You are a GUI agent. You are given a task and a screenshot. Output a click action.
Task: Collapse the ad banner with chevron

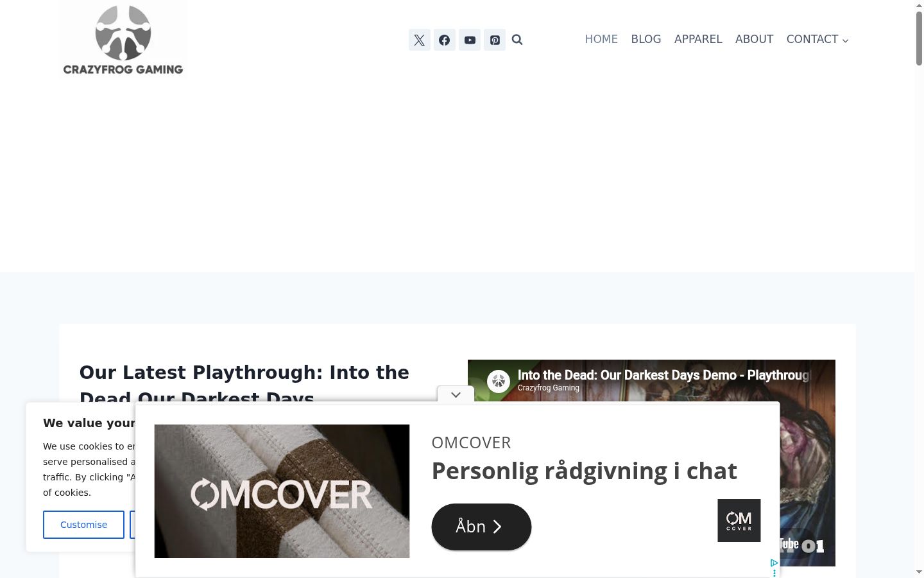tap(456, 394)
